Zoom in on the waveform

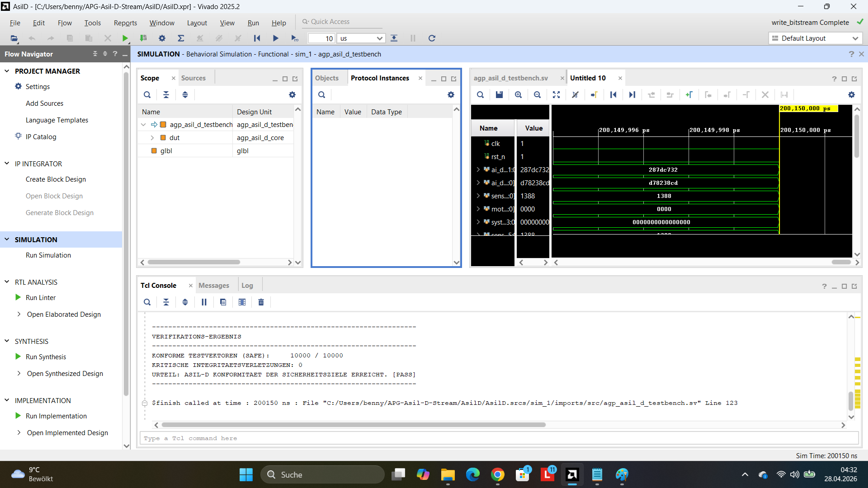click(x=518, y=95)
